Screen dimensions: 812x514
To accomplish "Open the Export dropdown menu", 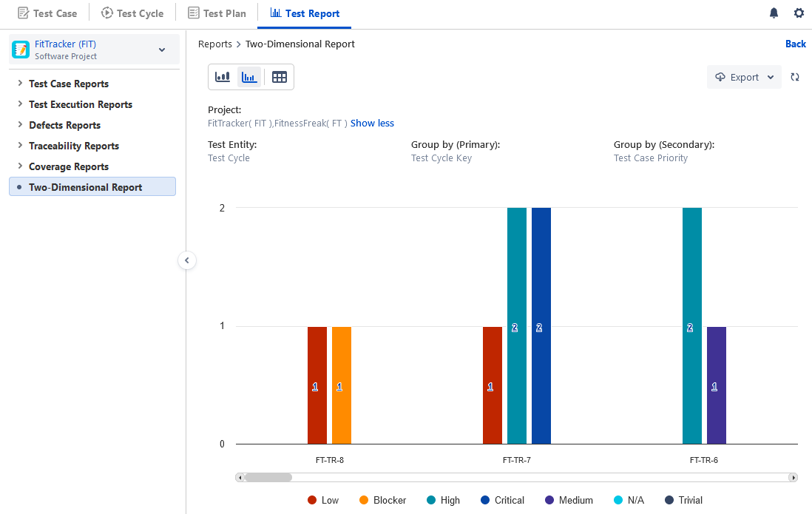I will point(744,77).
